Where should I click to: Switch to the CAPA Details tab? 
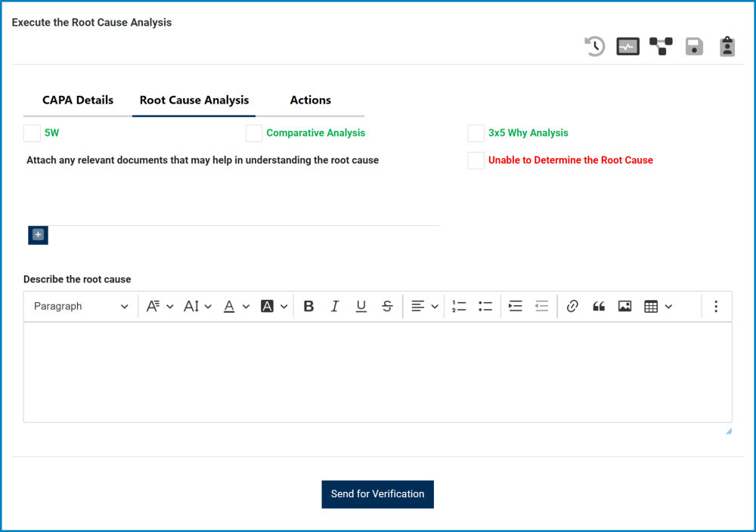[x=78, y=100]
